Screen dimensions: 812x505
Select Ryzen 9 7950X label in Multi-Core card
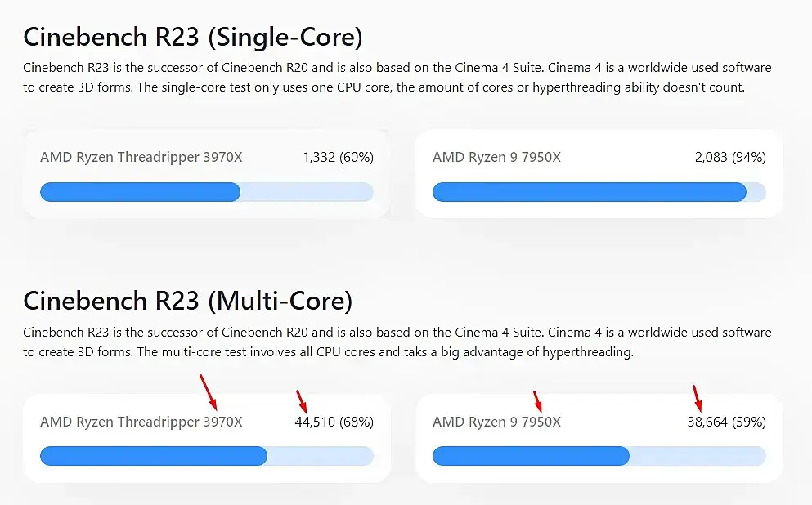[496, 422]
